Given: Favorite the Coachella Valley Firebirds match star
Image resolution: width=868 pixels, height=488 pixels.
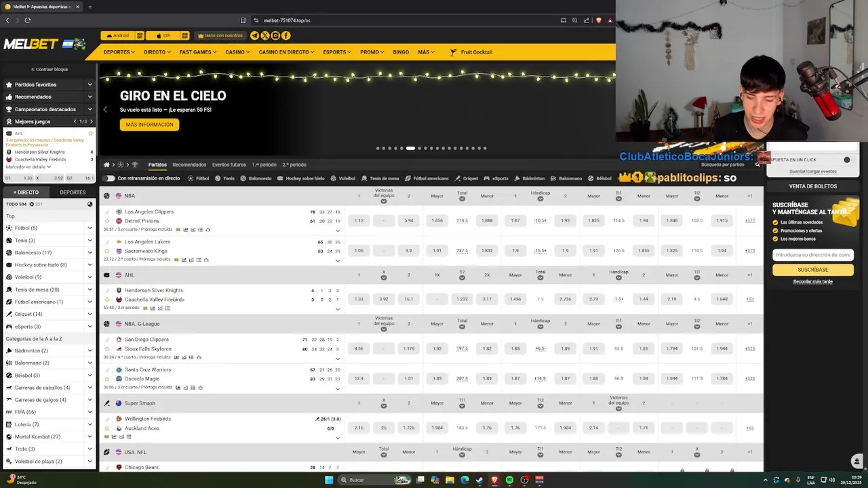Looking at the screenshot, I should click(106, 300).
